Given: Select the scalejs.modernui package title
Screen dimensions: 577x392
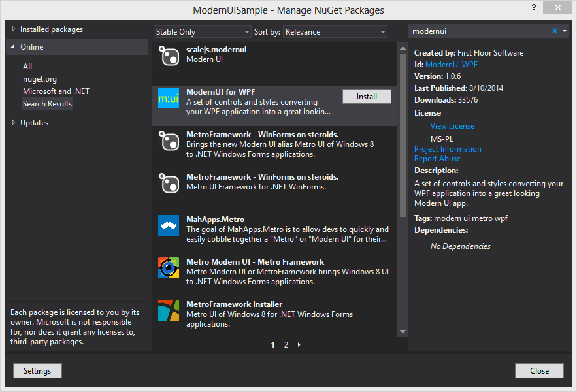Looking at the screenshot, I should [x=216, y=50].
